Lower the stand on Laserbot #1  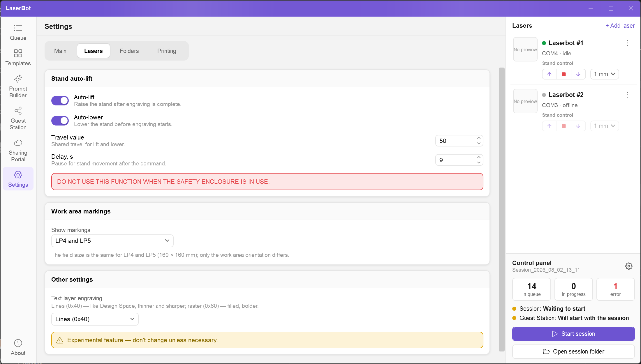coord(578,74)
